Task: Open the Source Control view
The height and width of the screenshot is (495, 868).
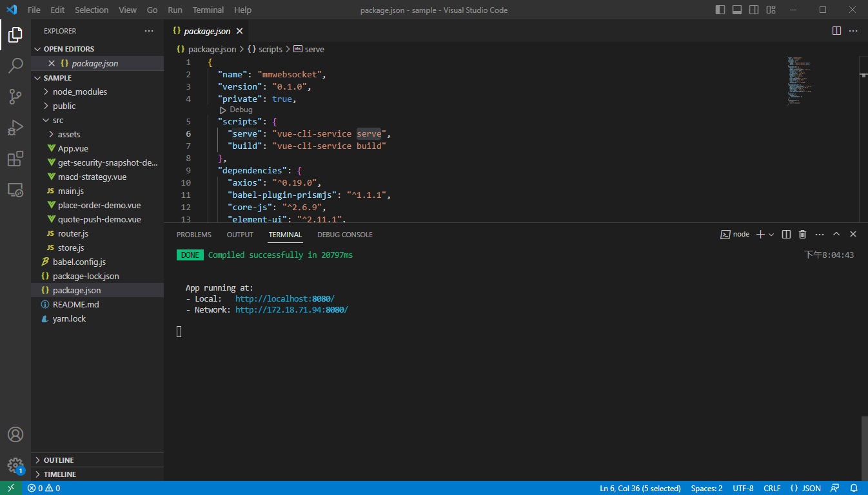Action: coord(15,97)
